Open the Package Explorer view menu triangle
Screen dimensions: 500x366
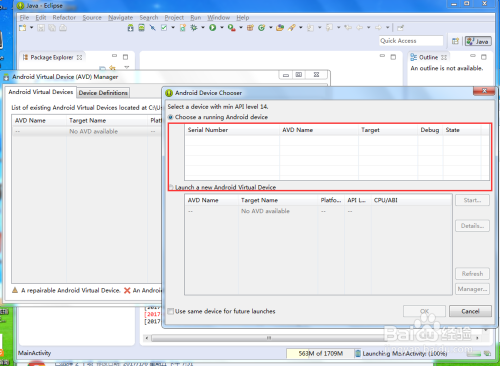pos(127,68)
